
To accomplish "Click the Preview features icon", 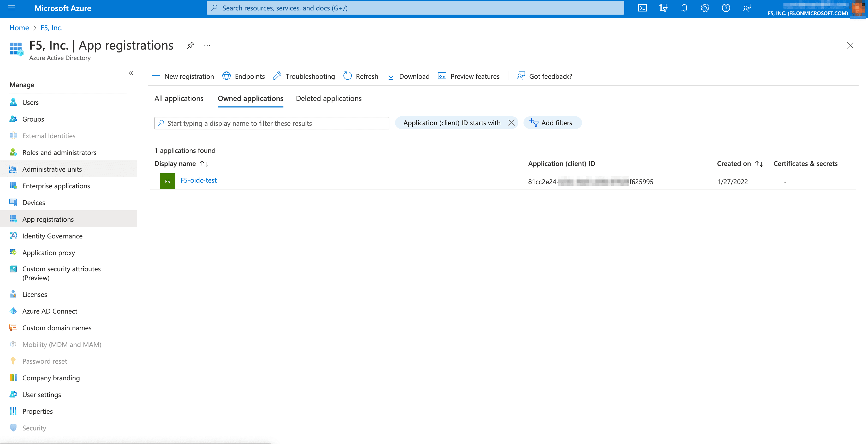I will 442,75.
